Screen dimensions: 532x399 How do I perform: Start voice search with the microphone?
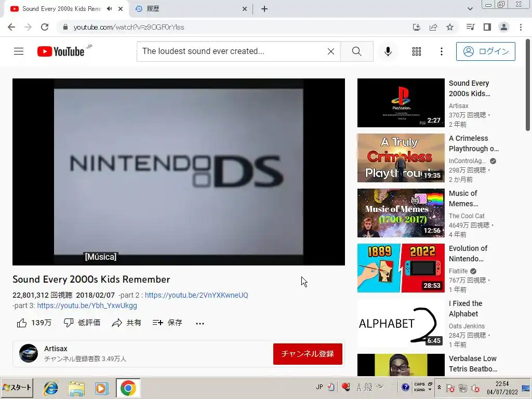click(388, 51)
